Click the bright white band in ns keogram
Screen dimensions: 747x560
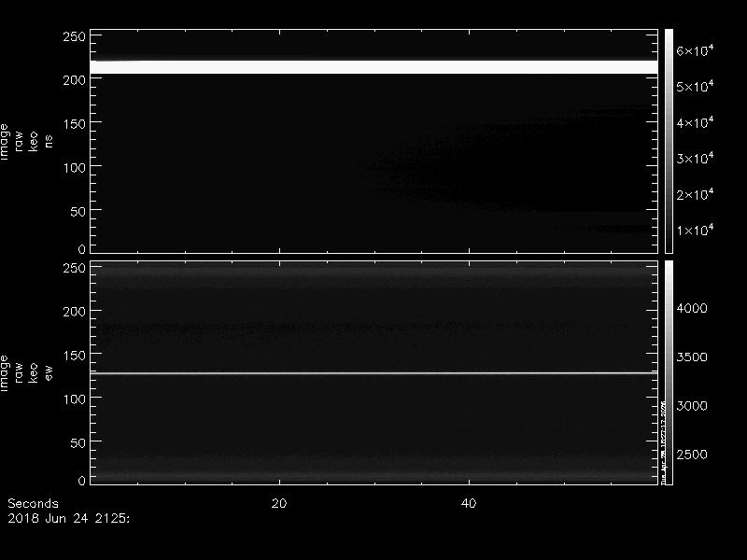pos(374,66)
